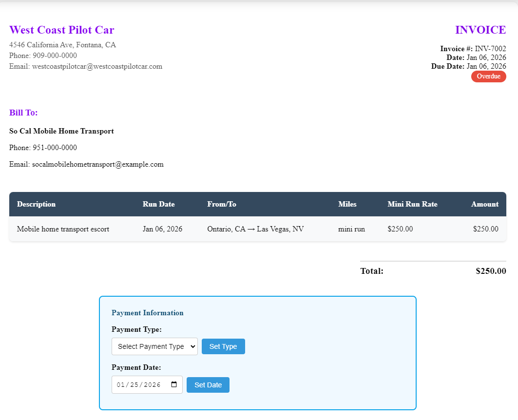The image size is (518, 420).
Task: Click the Overdue status badge
Action: 489,76
